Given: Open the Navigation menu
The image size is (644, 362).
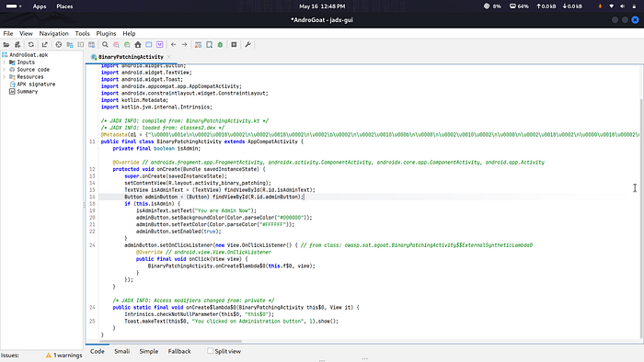Looking at the screenshot, I should (53, 34).
